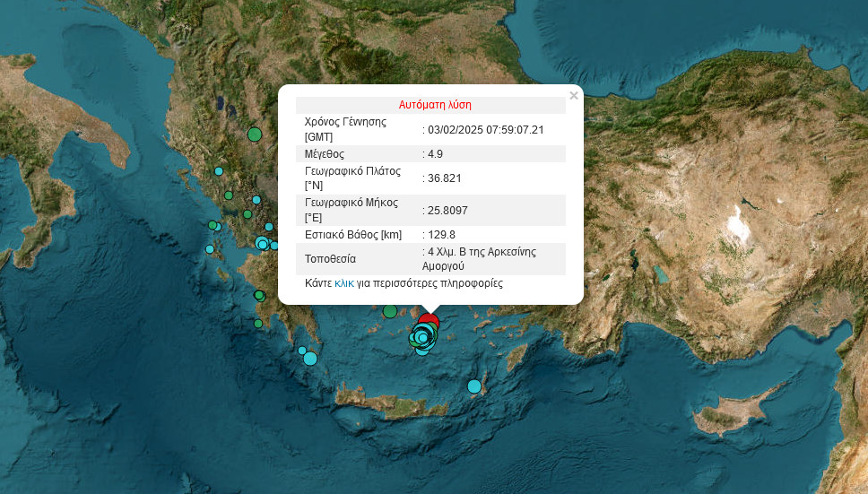Click the 'Αυτόματη λύση' red header text
This screenshot has height=494, width=868.
pyautogui.click(x=435, y=105)
